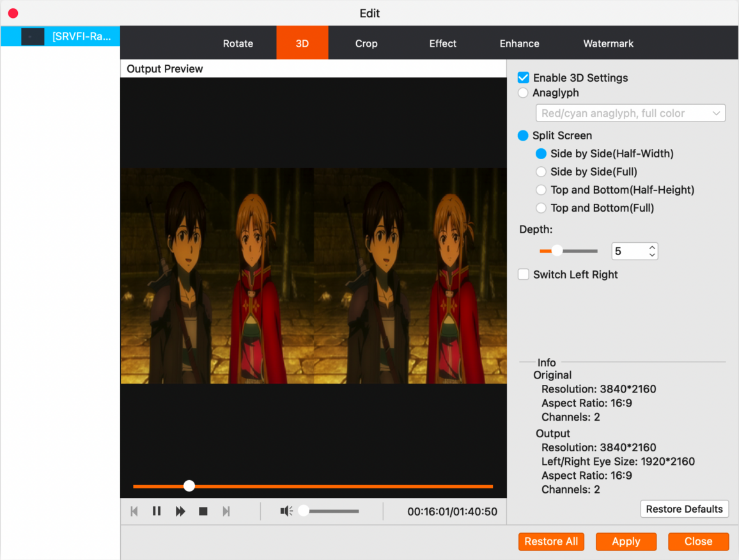
Task: Fast forward the preview playback
Action: coord(180,511)
